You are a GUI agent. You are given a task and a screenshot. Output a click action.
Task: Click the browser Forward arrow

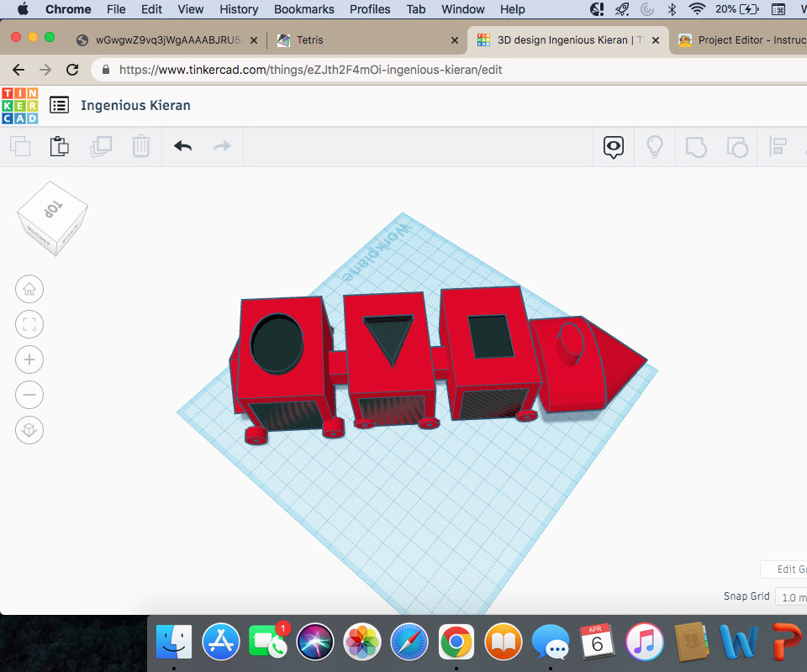click(45, 70)
